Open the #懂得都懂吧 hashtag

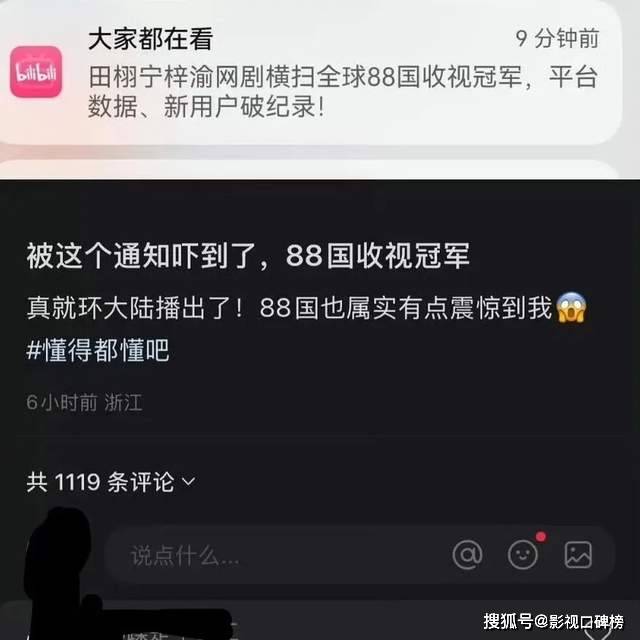pyautogui.click(x=98, y=350)
